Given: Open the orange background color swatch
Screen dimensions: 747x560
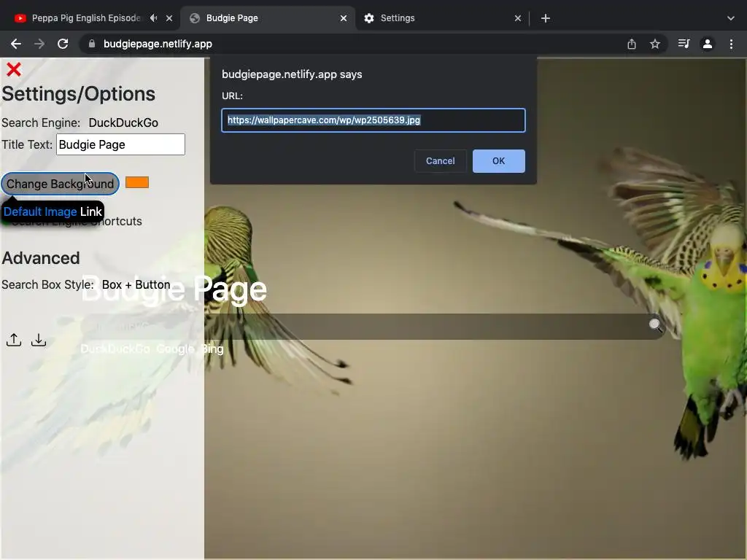Looking at the screenshot, I should [x=137, y=182].
